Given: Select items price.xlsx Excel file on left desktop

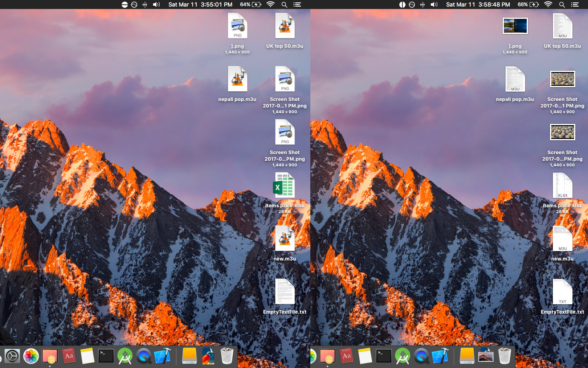Looking at the screenshot, I should click(x=284, y=185).
